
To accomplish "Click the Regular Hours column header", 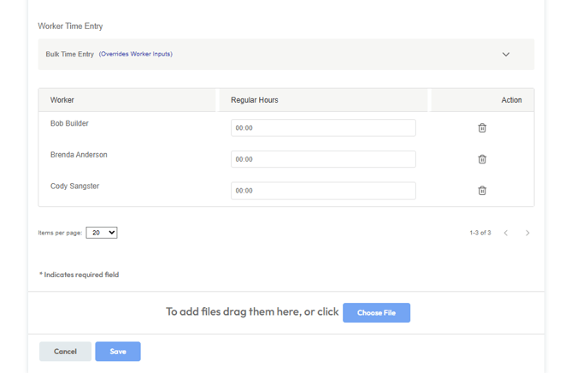I will pos(254,100).
